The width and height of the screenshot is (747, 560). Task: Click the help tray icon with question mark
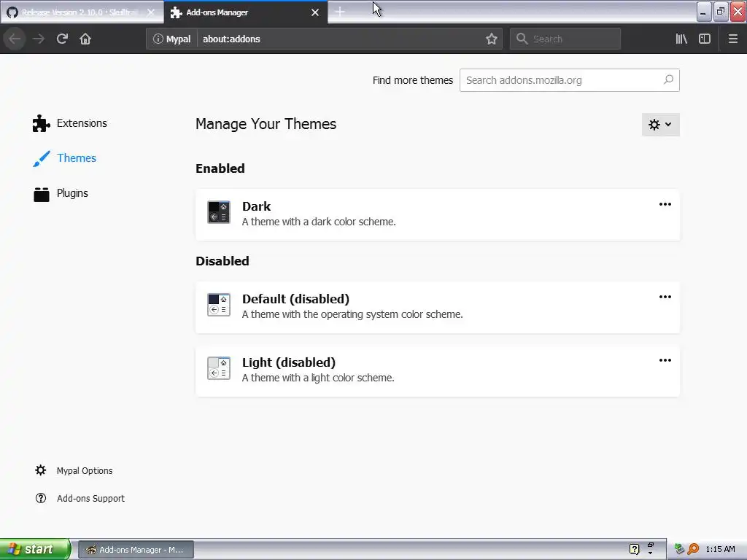(x=634, y=549)
